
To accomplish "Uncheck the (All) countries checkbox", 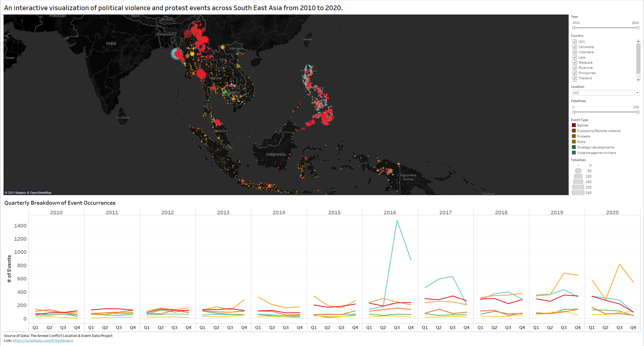I will pyautogui.click(x=575, y=42).
